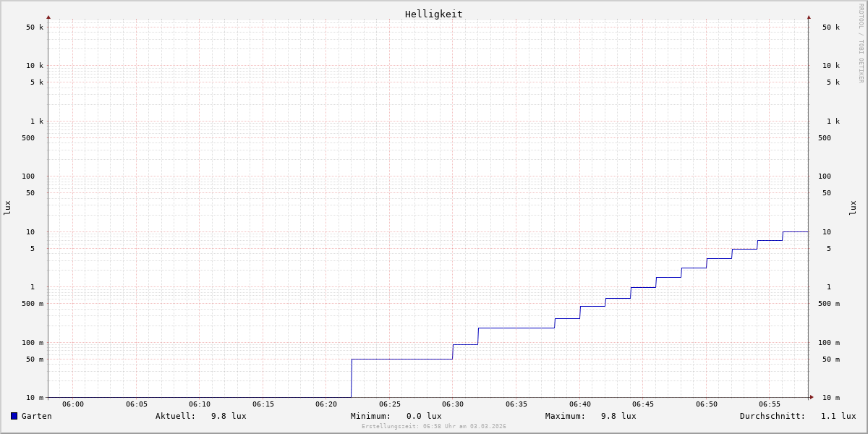Select the chart title Helligkeit

433,14
